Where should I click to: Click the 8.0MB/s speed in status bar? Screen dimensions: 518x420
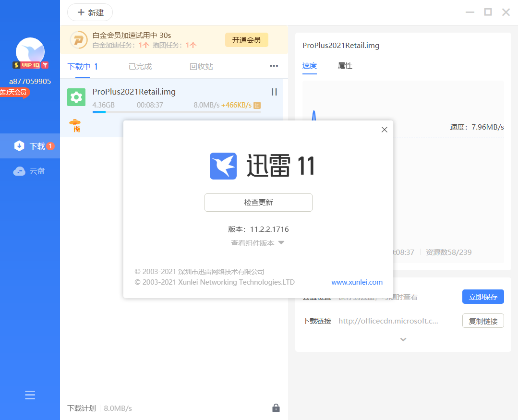(118, 408)
